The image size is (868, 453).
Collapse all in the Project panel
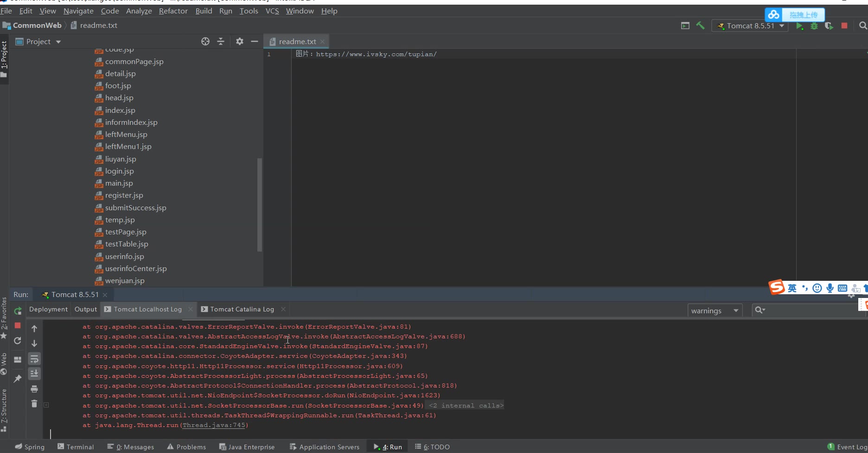[221, 41]
